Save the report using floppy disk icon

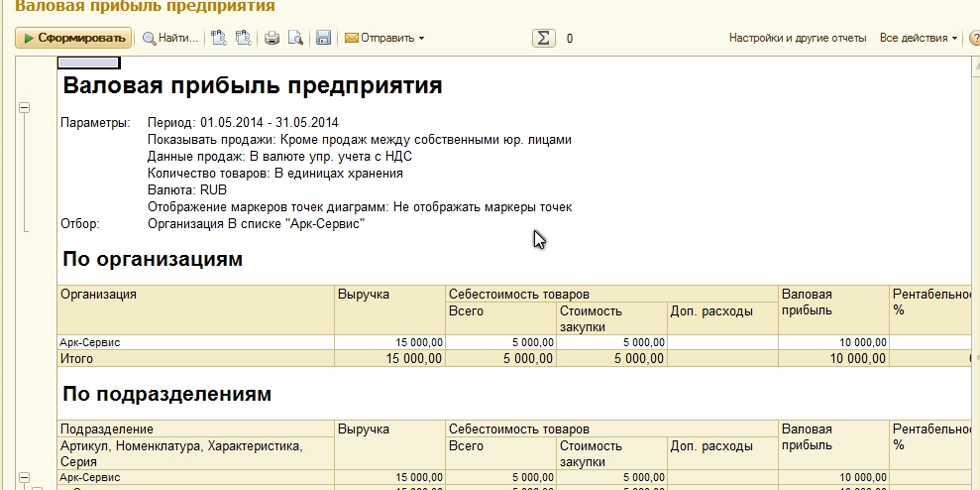pos(323,39)
